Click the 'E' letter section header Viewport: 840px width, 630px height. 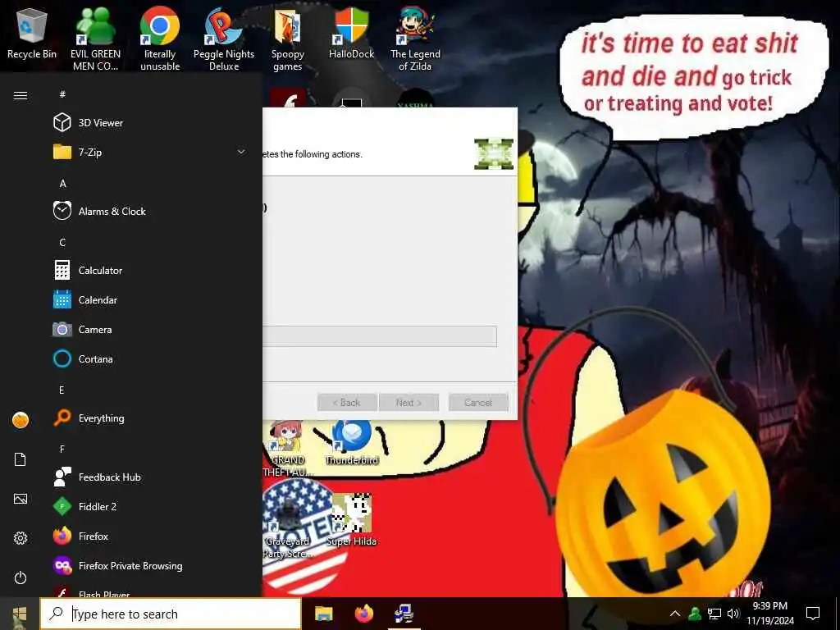pyautogui.click(x=62, y=390)
